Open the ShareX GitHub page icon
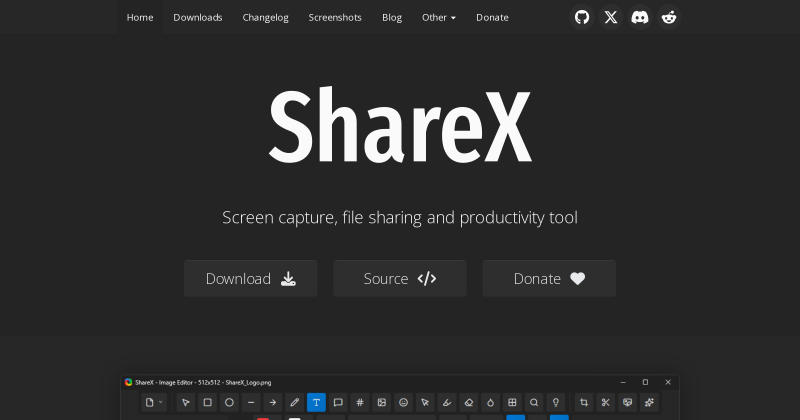The width and height of the screenshot is (800, 420). coord(582,17)
